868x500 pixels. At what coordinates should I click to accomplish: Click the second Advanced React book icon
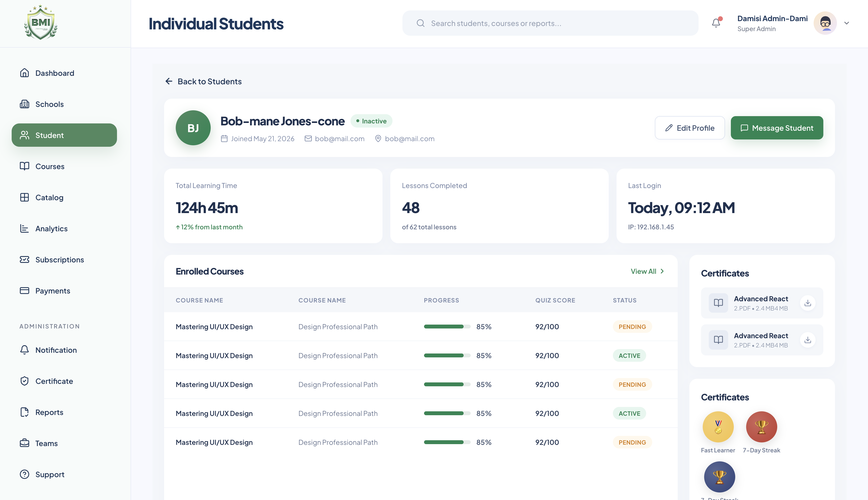(x=718, y=340)
